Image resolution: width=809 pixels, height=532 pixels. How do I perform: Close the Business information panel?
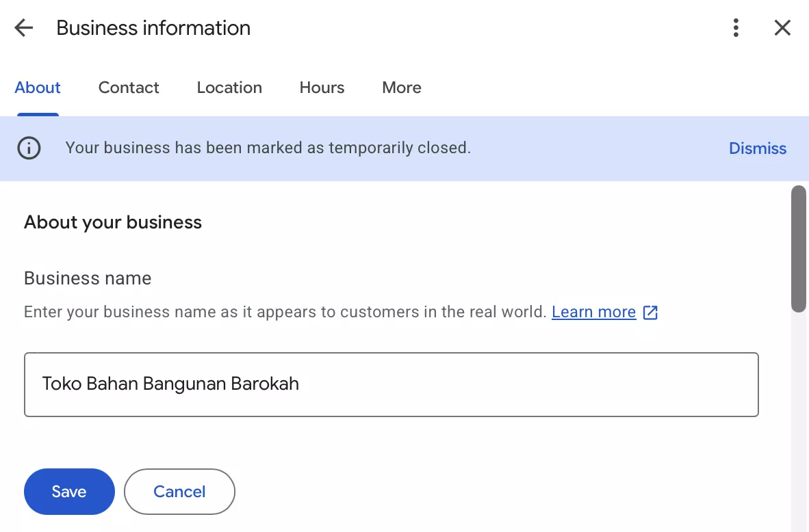[782, 28]
